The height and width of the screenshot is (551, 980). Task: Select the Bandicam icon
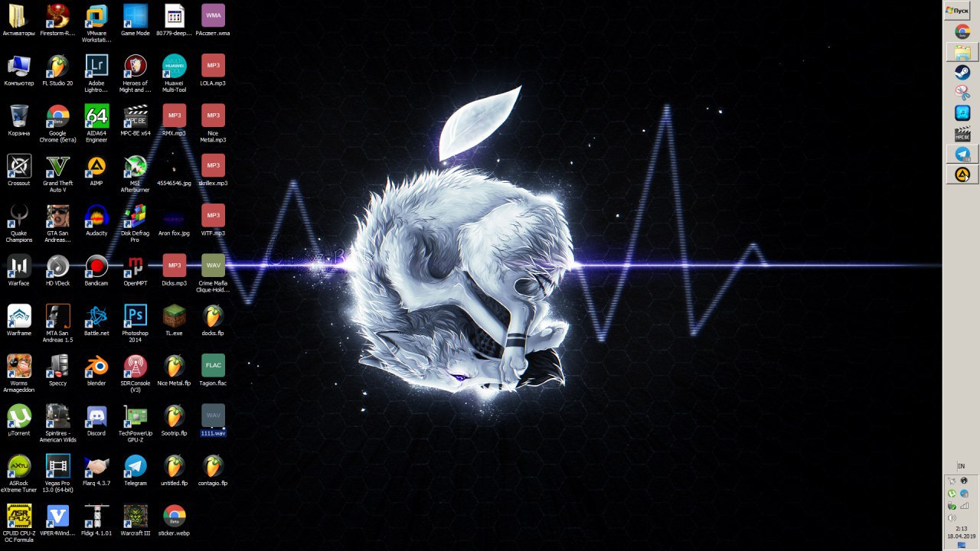pyautogui.click(x=96, y=270)
